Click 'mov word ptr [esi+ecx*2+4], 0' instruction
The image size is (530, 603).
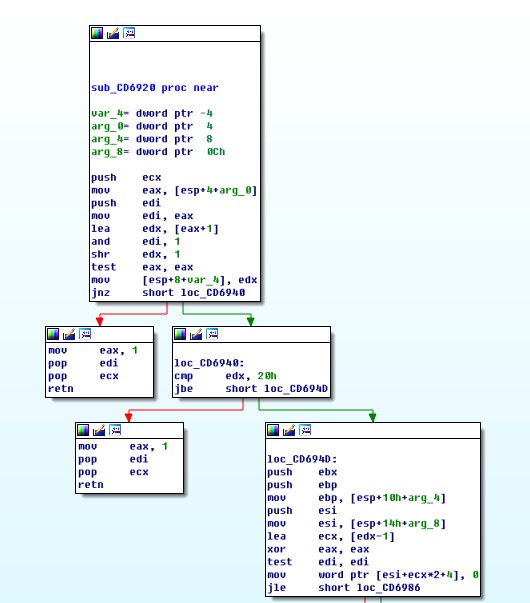(373, 575)
